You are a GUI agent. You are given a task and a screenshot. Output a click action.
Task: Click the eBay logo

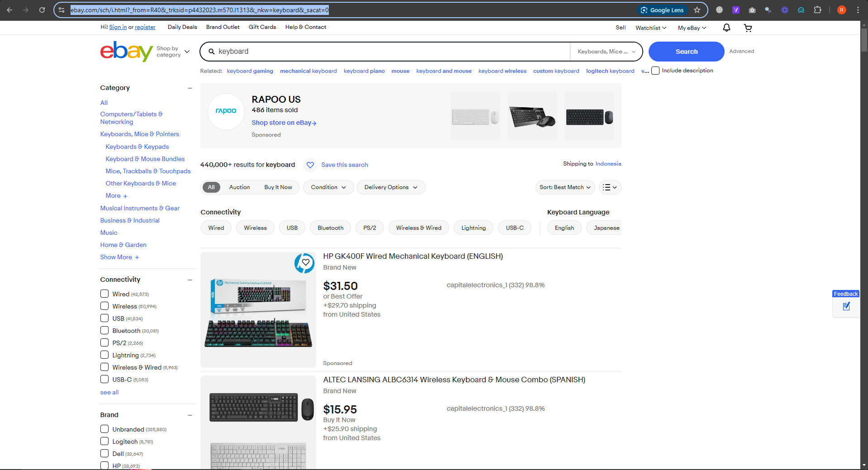tap(126, 51)
